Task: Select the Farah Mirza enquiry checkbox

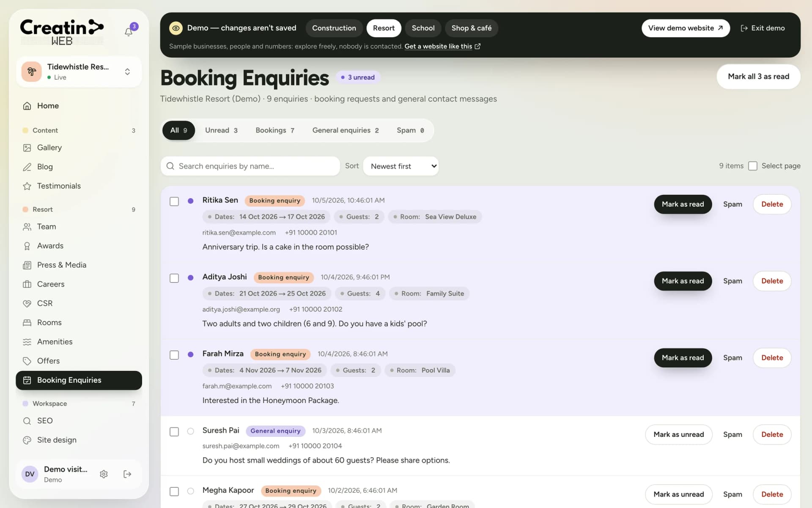Action: point(174,355)
